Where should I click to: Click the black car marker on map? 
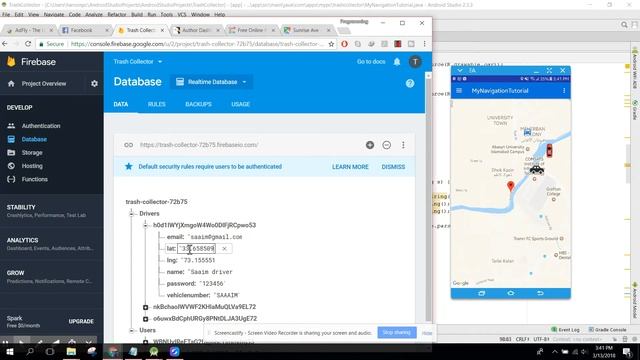pos(537,169)
